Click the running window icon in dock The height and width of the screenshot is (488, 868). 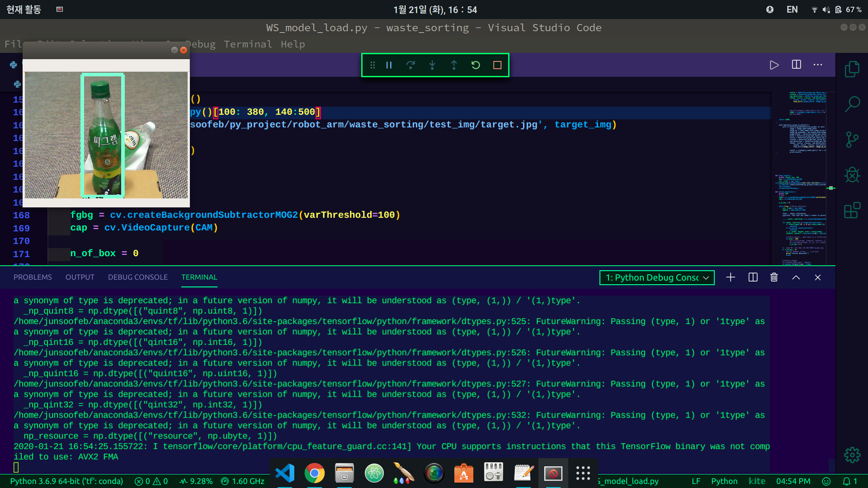tap(553, 473)
